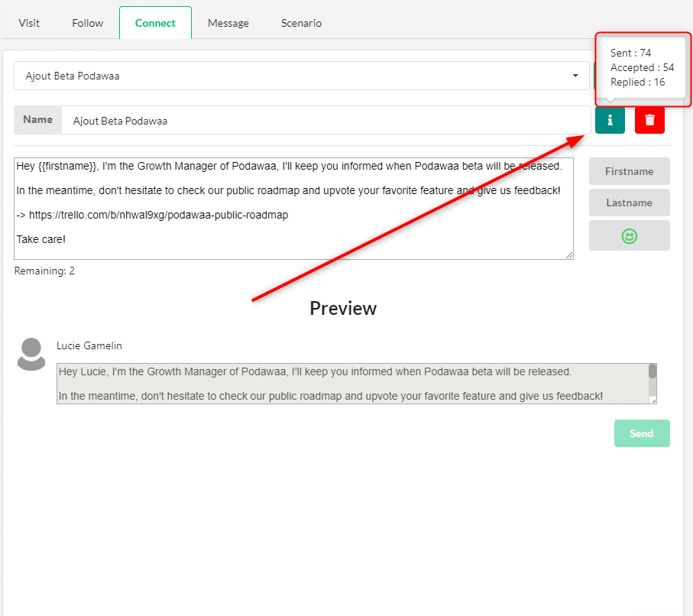693x616 pixels.
Task: Click the 'Take care!' line in the message
Action: tap(41, 239)
